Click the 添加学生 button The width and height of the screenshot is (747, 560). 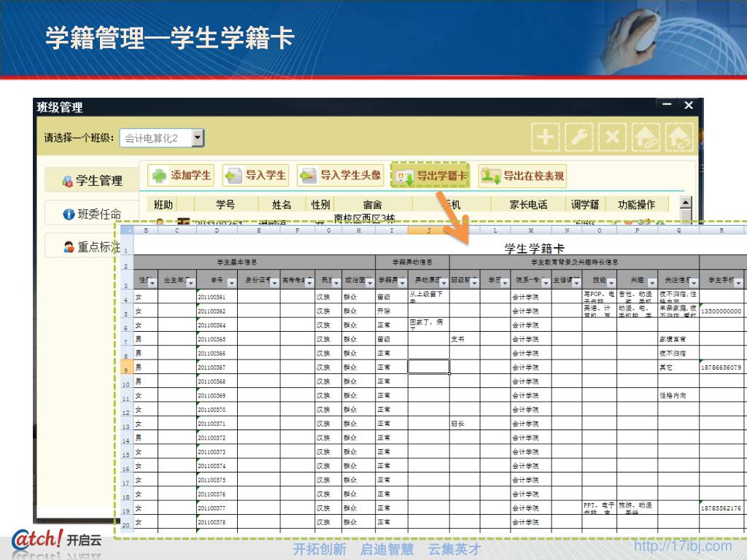tap(181, 175)
